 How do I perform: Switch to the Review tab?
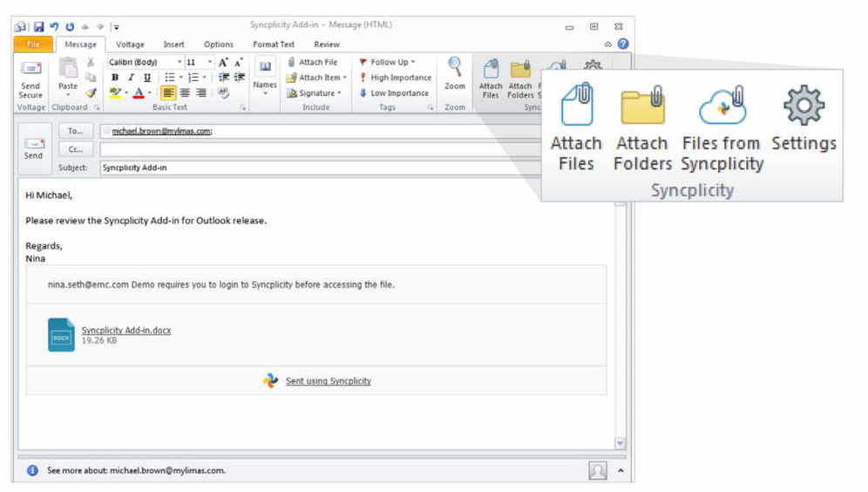point(327,44)
